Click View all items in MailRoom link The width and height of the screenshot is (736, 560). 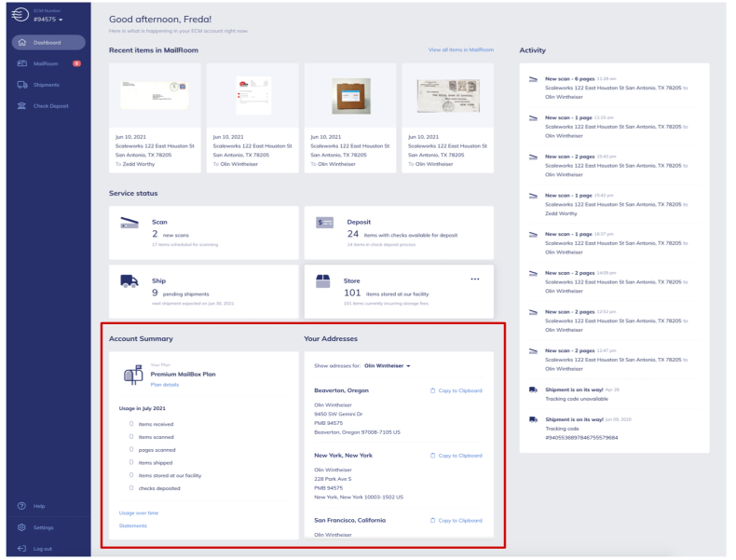coord(460,49)
